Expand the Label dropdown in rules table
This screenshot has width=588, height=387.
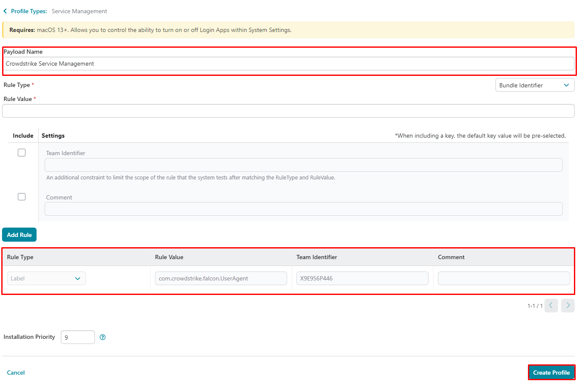point(46,278)
